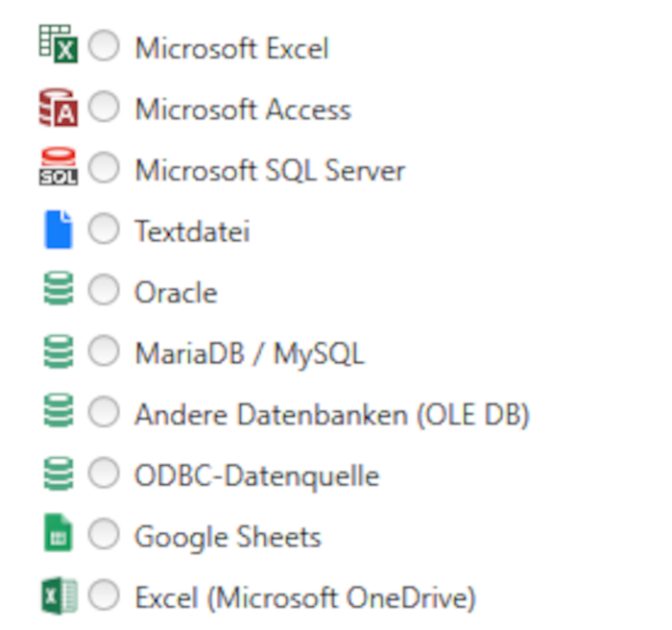Click the Microsoft SQL Server icon
The width and height of the screenshot is (672, 630).
59,167
